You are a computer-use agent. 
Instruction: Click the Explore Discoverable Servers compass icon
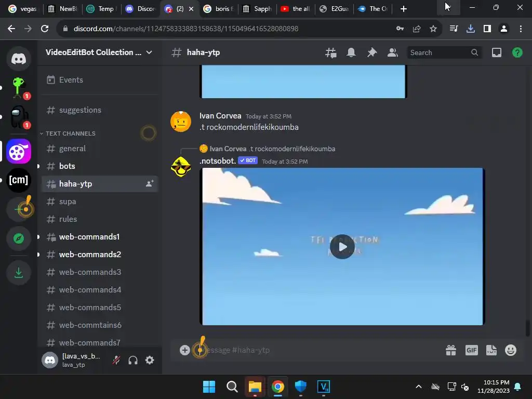coord(19,238)
